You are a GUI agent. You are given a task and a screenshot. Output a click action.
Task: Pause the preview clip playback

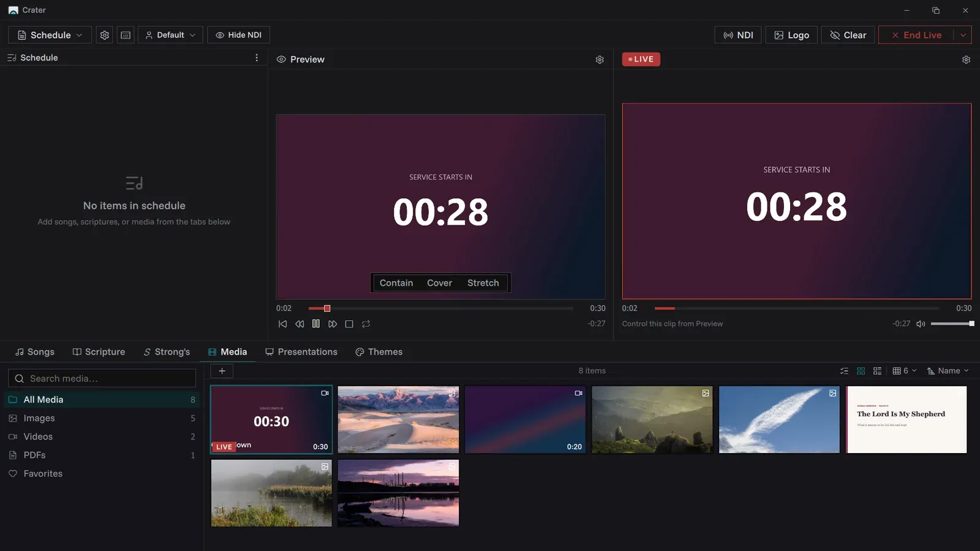(x=316, y=324)
